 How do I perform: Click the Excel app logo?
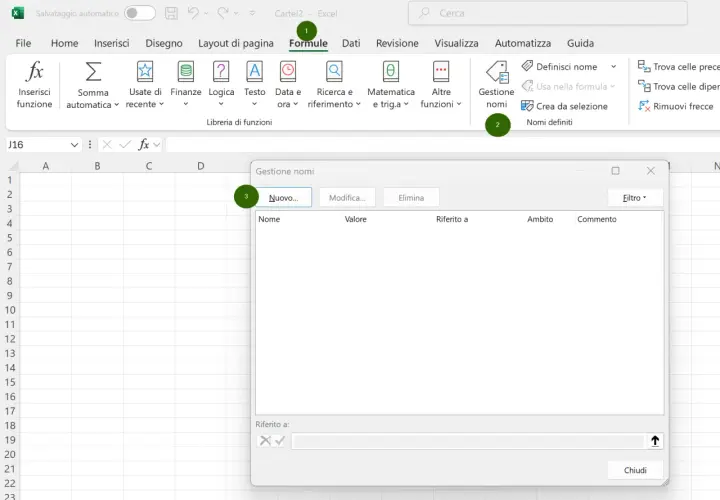[x=18, y=13]
